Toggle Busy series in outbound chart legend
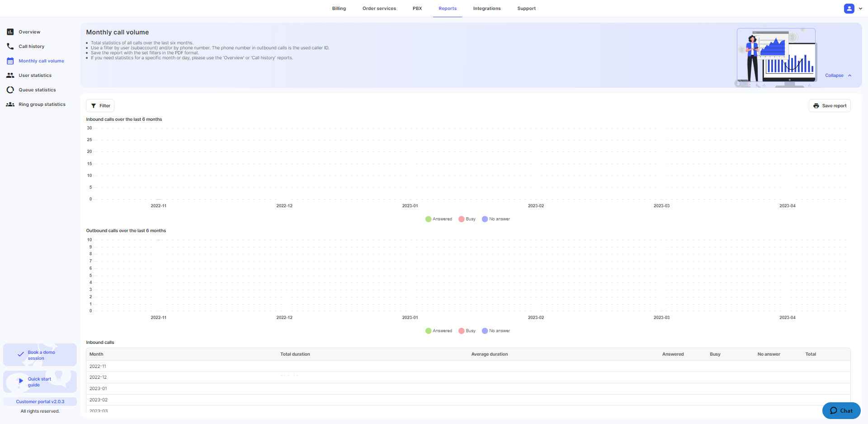This screenshot has height=424, width=868. (467, 331)
